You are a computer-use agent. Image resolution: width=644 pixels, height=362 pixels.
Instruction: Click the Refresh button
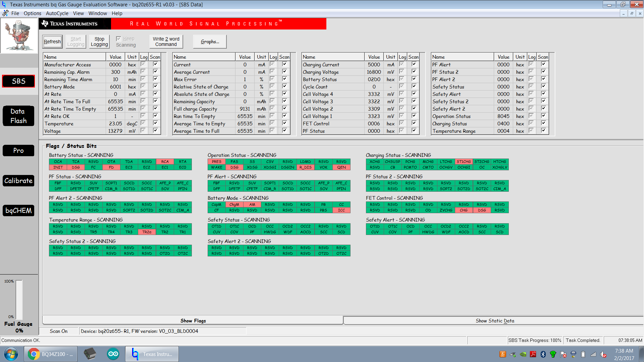[x=52, y=42]
